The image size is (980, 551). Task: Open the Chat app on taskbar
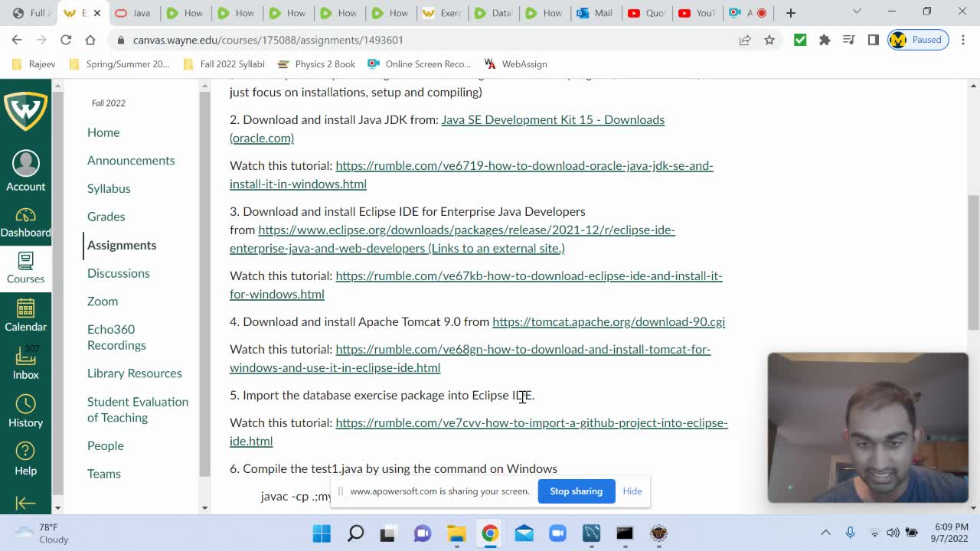[x=423, y=533]
